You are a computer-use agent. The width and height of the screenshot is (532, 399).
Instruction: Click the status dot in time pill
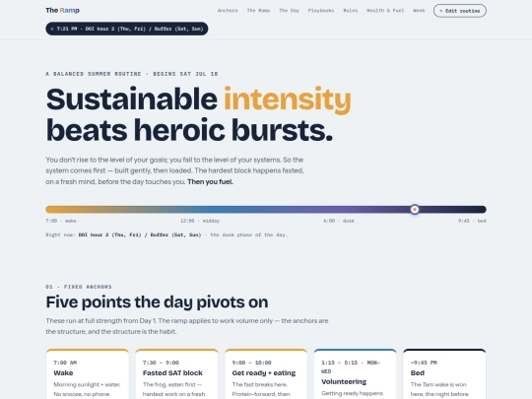click(52, 29)
